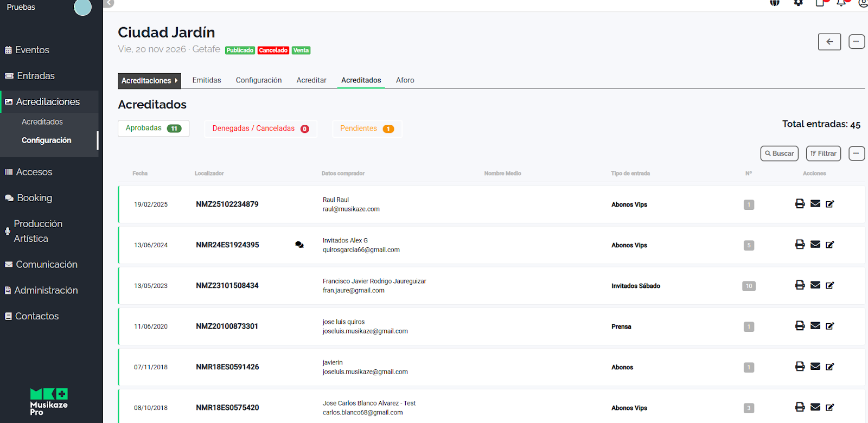Open event options three-dot menu
The height and width of the screenshot is (423, 868).
pos(856,42)
